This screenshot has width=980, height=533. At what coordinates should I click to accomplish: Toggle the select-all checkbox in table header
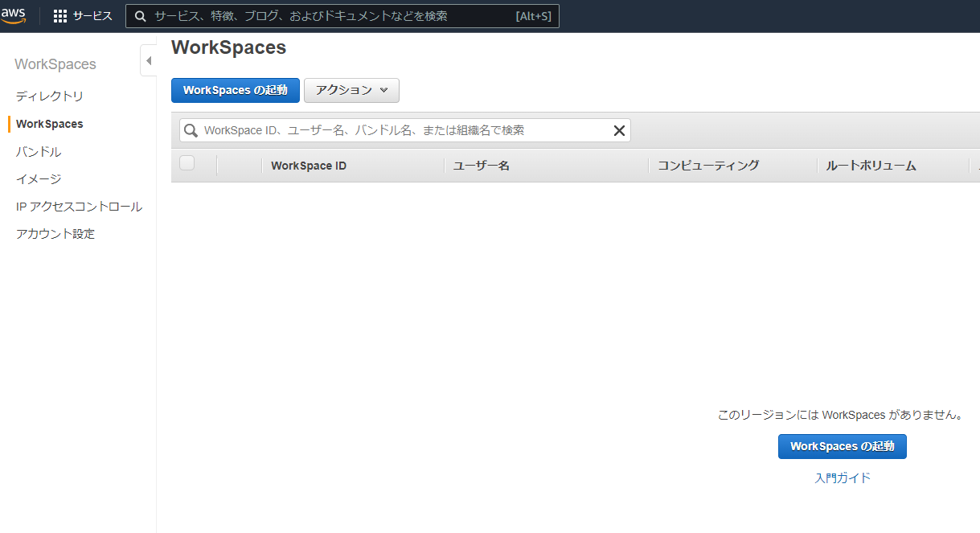(x=187, y=164)
